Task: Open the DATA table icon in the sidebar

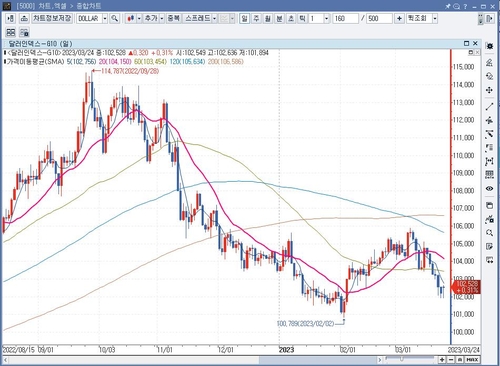Action: click(489, 175)
